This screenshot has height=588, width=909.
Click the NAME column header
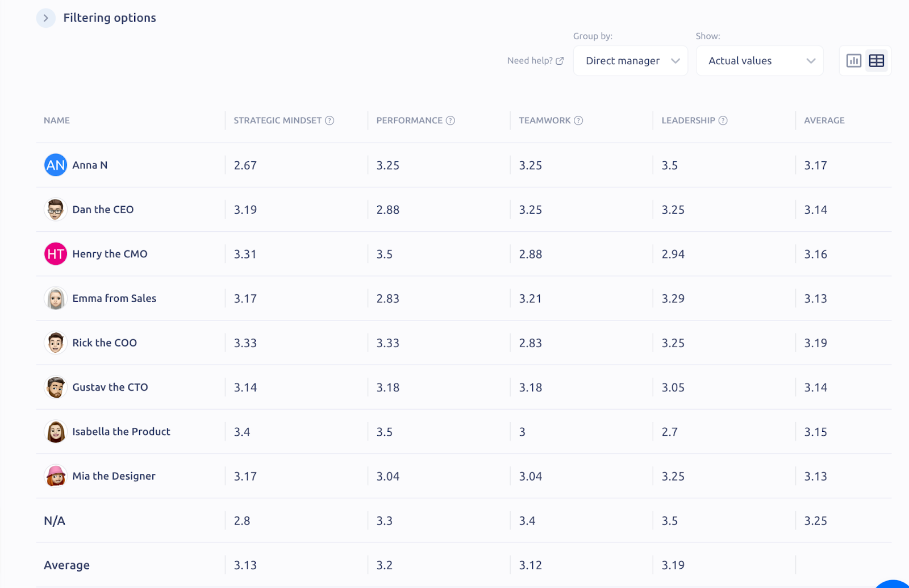[56, 120]
